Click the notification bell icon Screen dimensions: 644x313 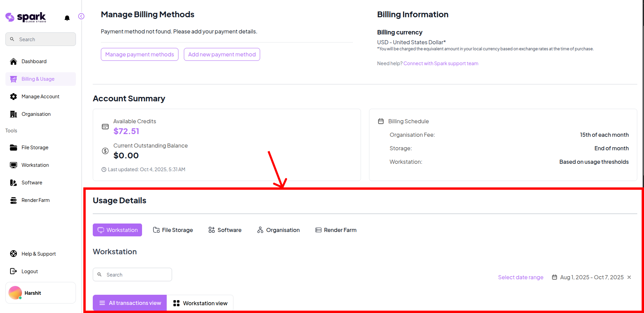click(67, 18)
